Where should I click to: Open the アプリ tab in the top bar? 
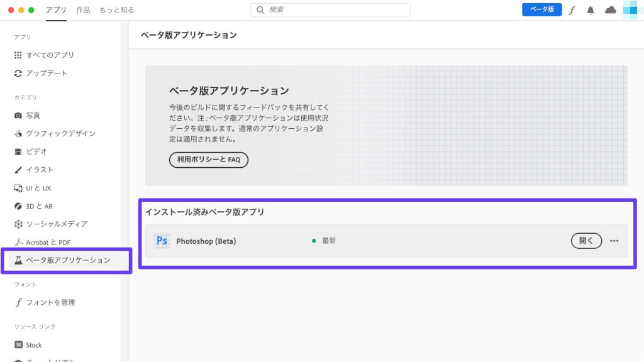point(56,10)
